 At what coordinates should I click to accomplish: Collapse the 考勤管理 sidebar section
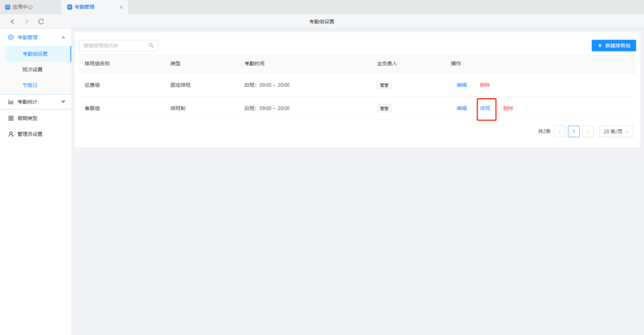pos(63,38)
